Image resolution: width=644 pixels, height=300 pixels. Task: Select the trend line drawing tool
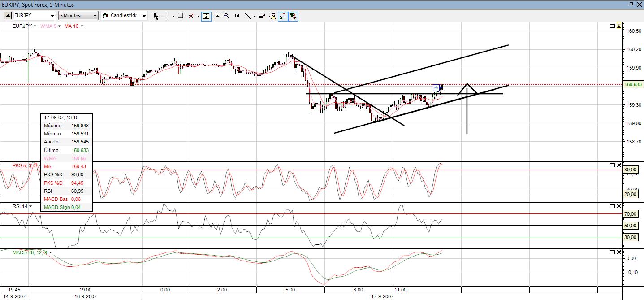point(248,16)
